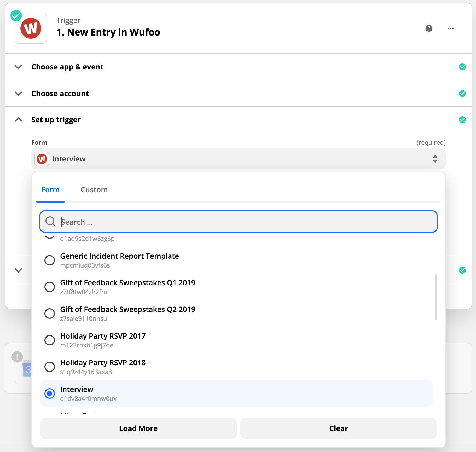
Task: Open the Form dropdown showing Interview
Action: (238, 159)
